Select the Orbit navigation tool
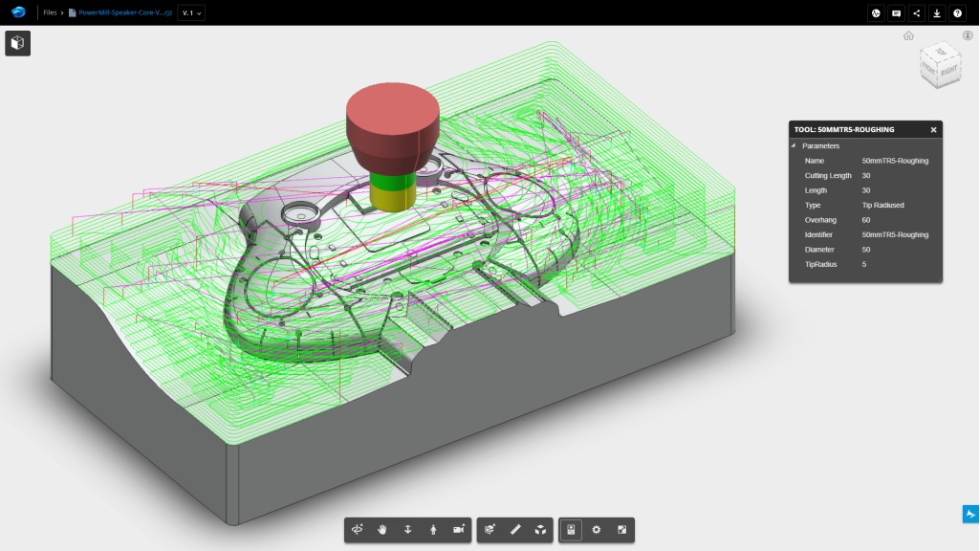Screen dimensions: 980x551 click(x=358, y=529)
